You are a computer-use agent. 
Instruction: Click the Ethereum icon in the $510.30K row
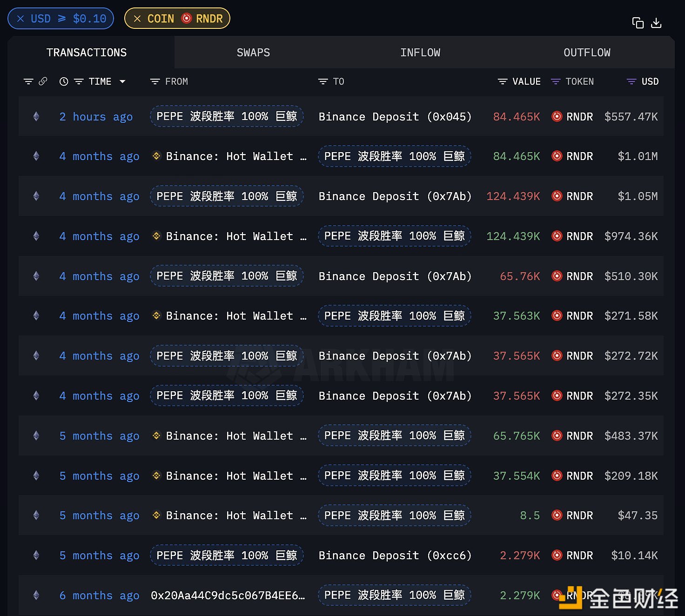[36, 276]
